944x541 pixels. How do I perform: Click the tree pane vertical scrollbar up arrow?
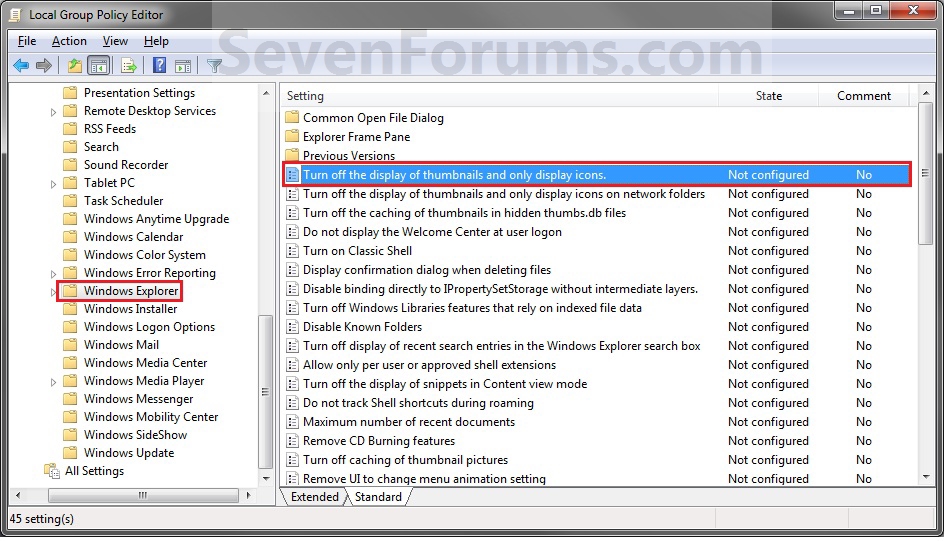(266, 93)
